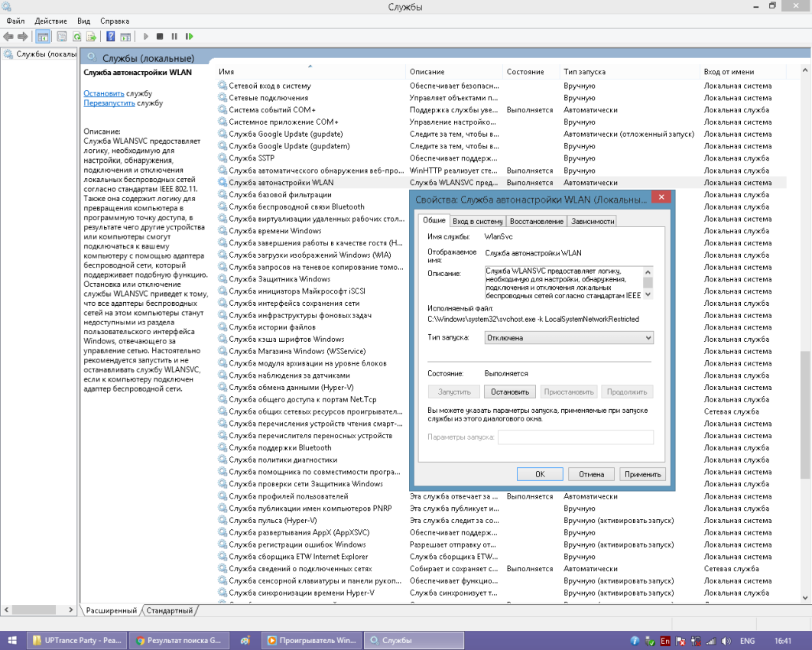Switch to the Зависимости tab
The height and width of the screenshot is (650, 812).
click(593, 221)
